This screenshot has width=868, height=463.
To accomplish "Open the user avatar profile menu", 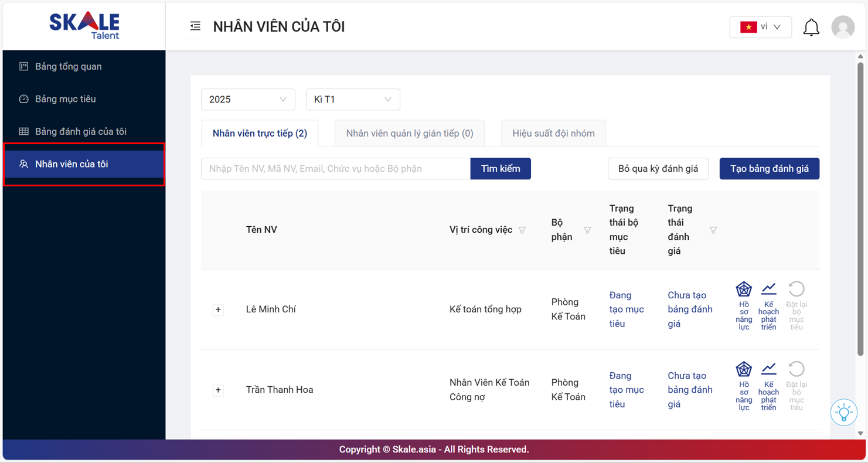I will (x=843, y=27).
